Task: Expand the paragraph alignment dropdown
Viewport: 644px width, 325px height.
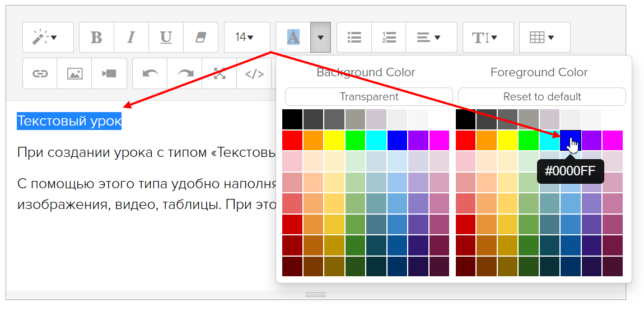Action: (x=431, y=38)
